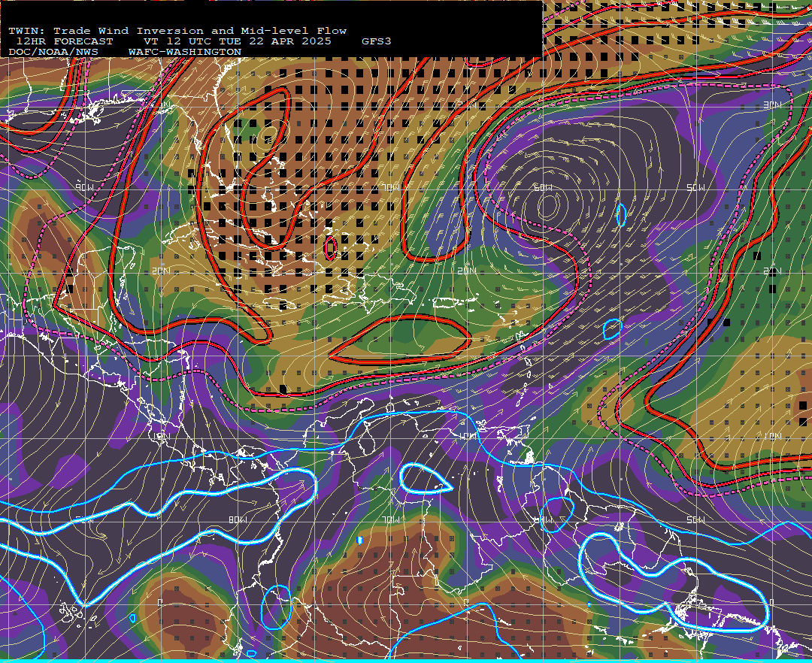Screen dimensions: 812x663
Task: Click the '50W' label off northern Brazil
Action: point(695,519)
